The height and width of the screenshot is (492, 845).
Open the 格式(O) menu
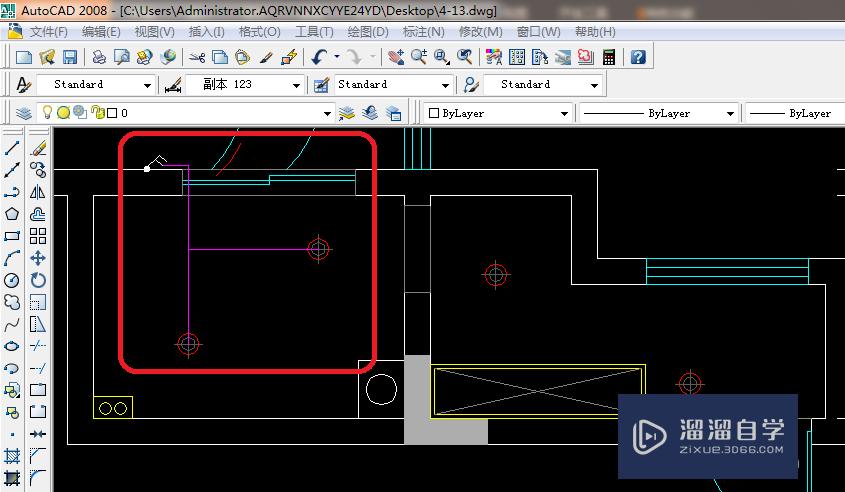point(259,31)
